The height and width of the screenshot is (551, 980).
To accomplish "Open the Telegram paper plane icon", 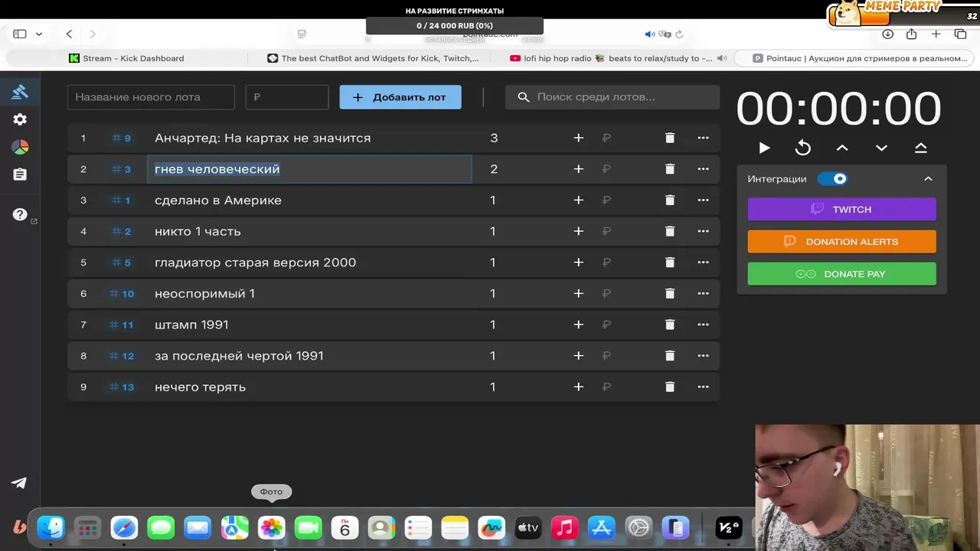I will (19, 483).
